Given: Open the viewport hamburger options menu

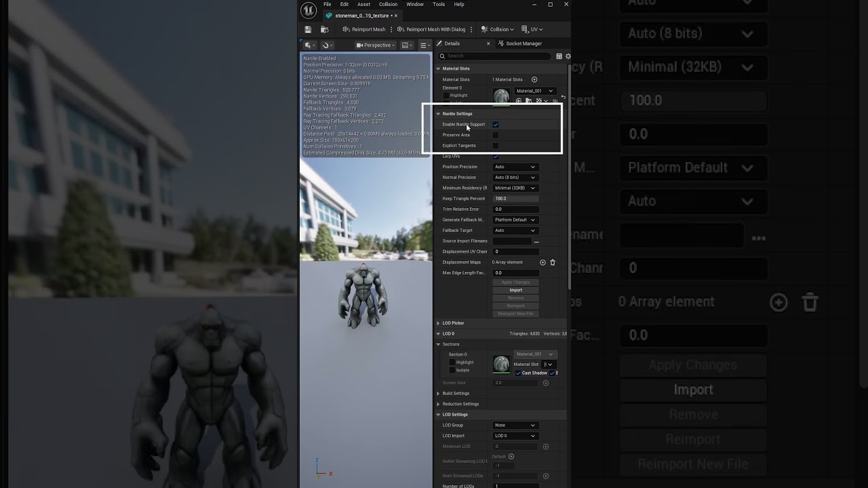Looking at the screenshot, I should [x=424, y=45].
